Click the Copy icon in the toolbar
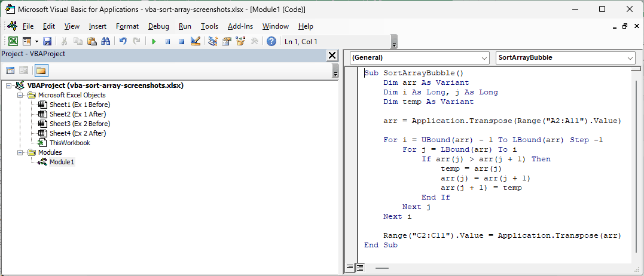Screen dimensions: 644x276 coord(78,41)
